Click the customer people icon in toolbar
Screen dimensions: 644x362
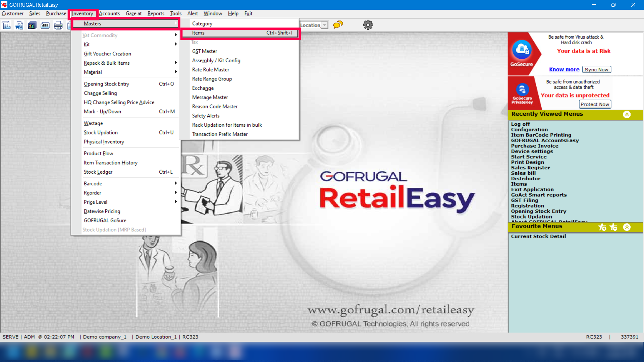tap(32, 25)
